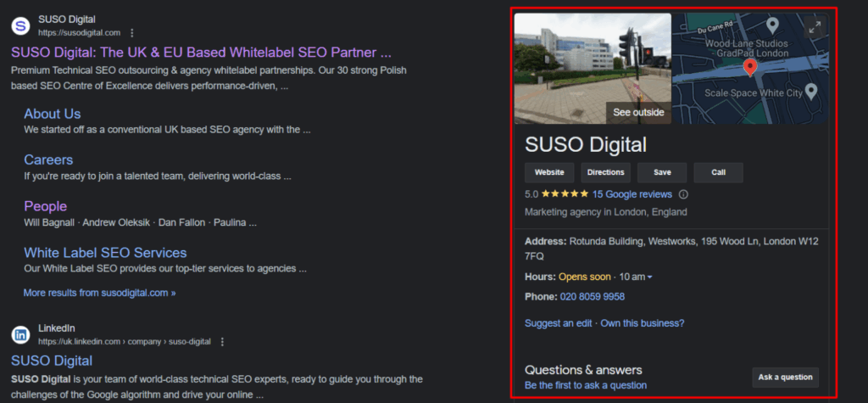Click Marketing agency in London, England text
The height and width of the screenshot is (403, 868).
605,212
